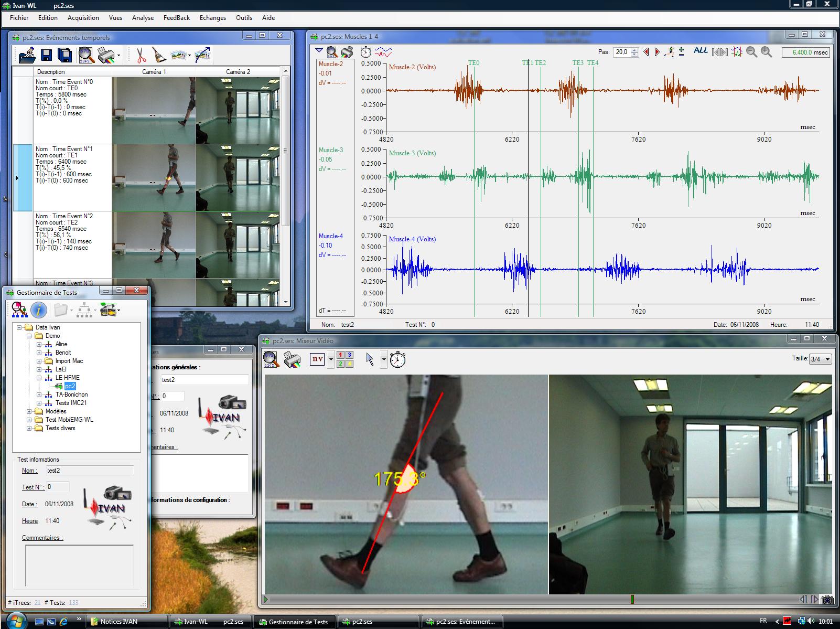Open the Fichier menu
The width and height of the screenshot is (840, 629).
click(x=19, y=18)
